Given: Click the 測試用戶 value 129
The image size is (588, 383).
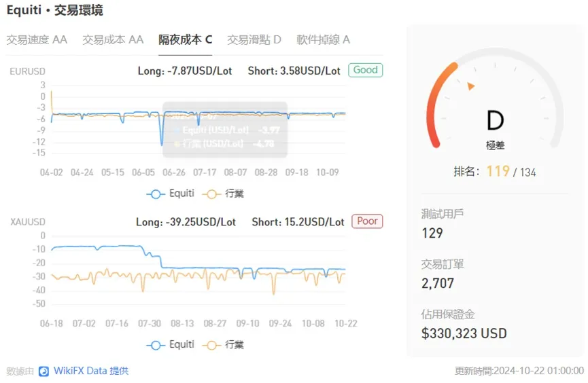Looking at the screenshot, I should point(432,233).
